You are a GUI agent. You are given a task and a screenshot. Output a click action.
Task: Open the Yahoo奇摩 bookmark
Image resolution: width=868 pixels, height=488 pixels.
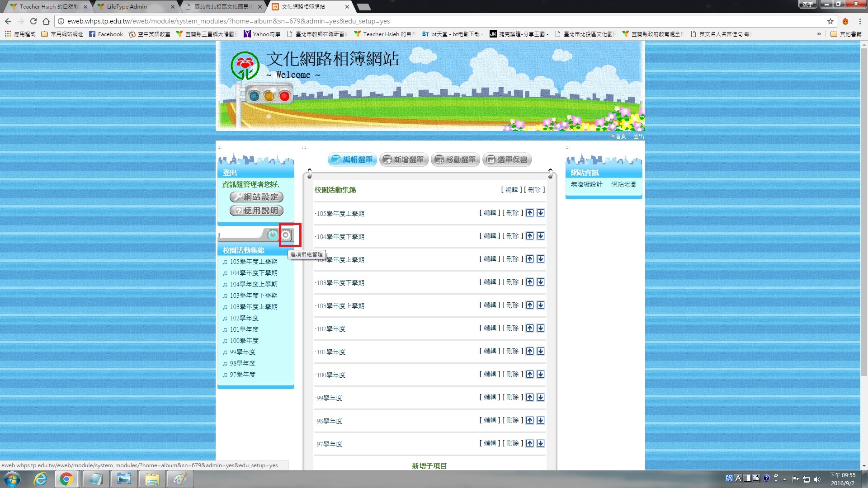(x=262, y=34)
